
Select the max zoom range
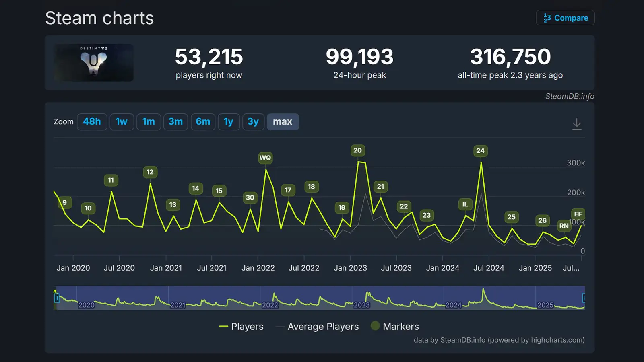pos(283,121)
